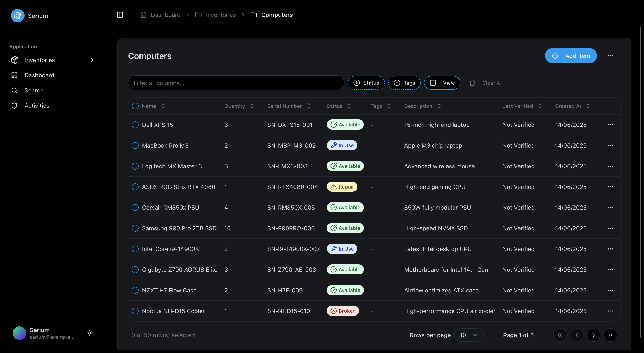Open the Status filter dropdown
Image resolution: width=644 pixels, height=353 pixels.
coord(366,83)
